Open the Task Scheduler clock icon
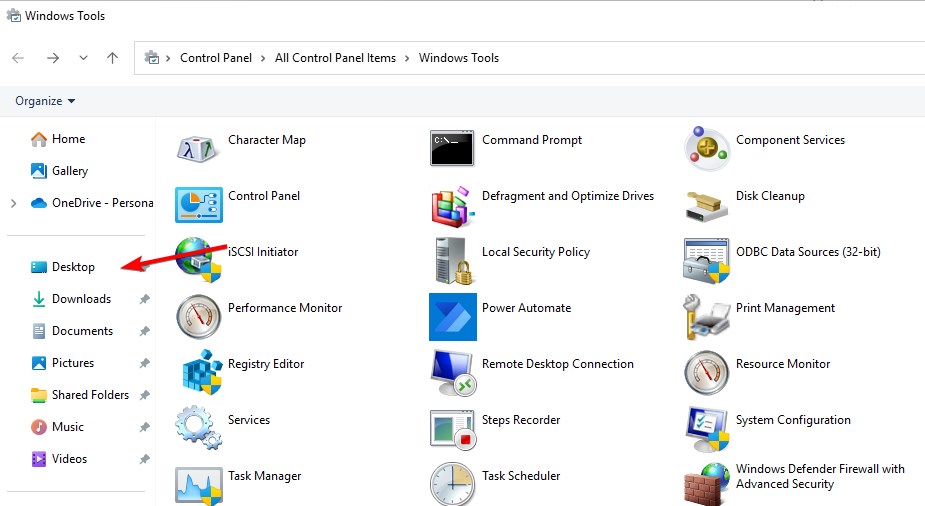925x506 pixels. 452,484
